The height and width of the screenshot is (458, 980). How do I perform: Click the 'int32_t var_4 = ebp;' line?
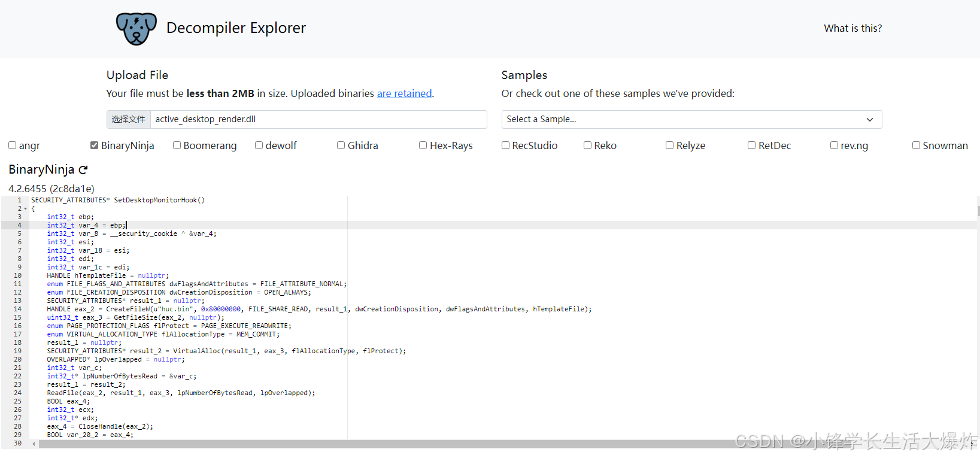(86, 226)
